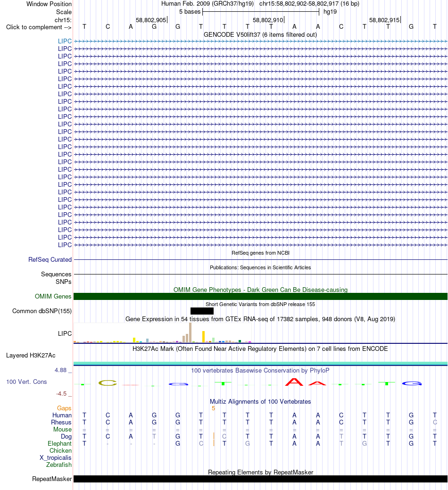Open the RefSeq Curated track label
This screenshot has height=490, width=448.
coord(50,259)
